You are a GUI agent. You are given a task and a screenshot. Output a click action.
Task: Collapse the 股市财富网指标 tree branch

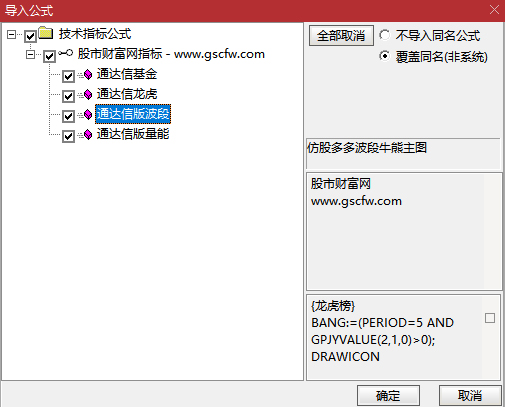click(30, 54)
